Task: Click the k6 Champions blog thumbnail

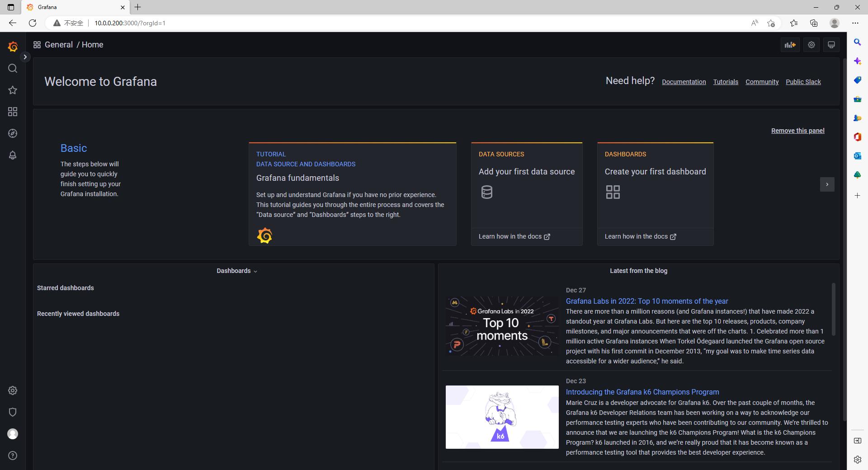Action: (x=502, y=417)
